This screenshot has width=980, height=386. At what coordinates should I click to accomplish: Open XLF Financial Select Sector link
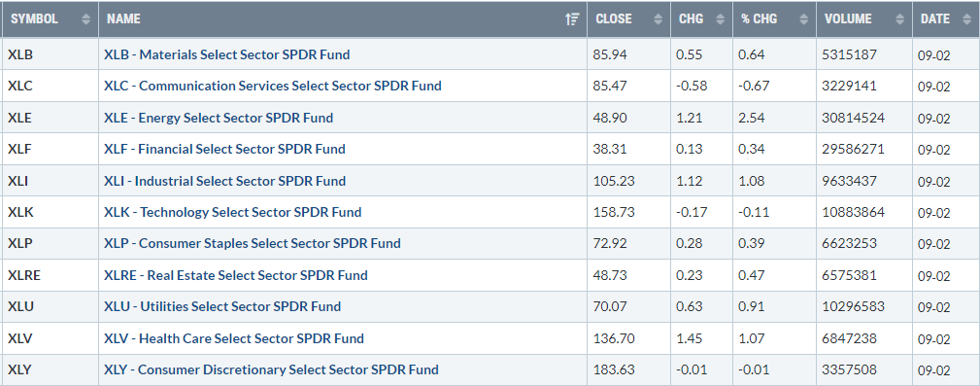click(x=224, y=149)
